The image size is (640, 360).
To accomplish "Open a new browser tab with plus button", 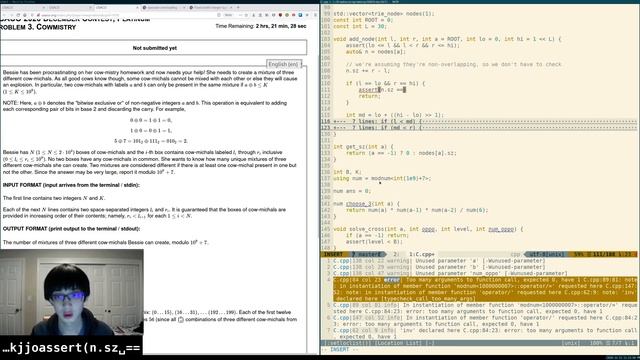I will (238, 7).
